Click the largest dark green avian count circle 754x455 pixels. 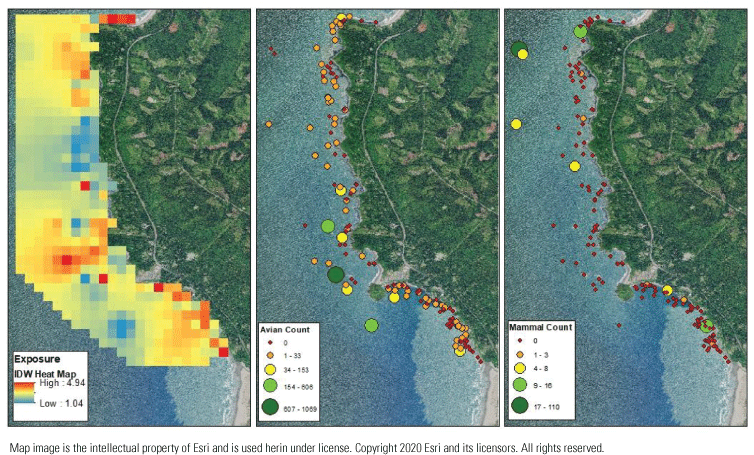336,274
